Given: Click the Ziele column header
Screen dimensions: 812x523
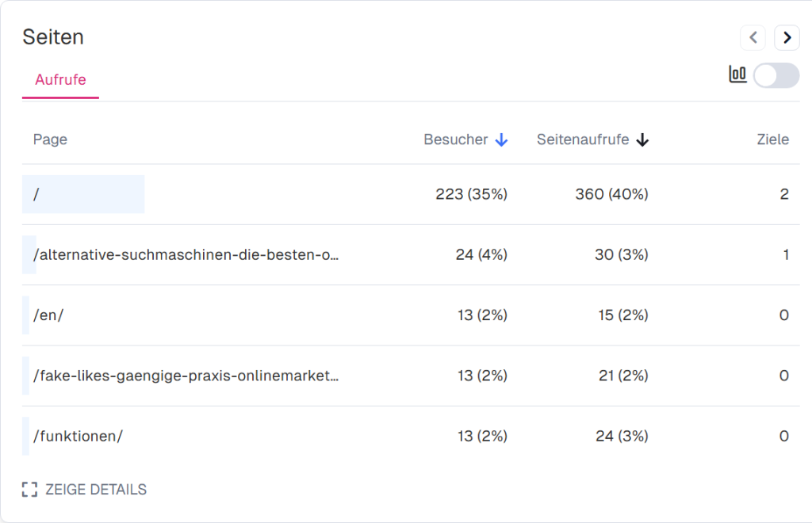Looking at the screenshot, I should tap(772, 139).
